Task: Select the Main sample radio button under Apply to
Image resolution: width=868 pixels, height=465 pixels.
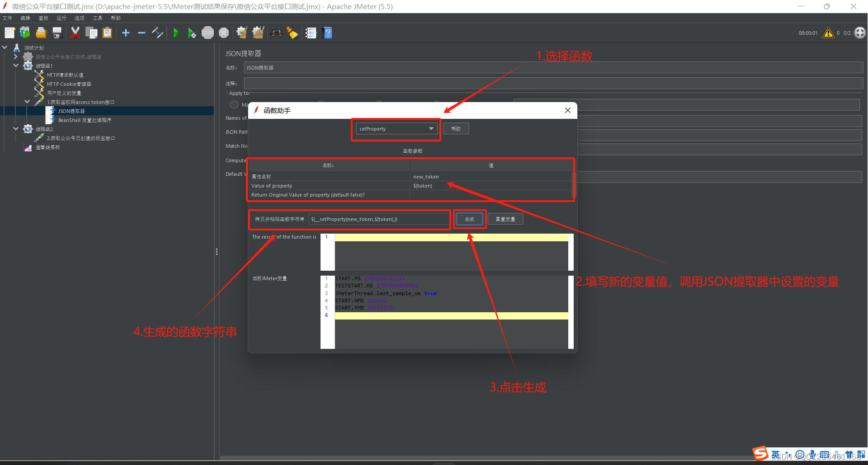Action: [234, 104]
